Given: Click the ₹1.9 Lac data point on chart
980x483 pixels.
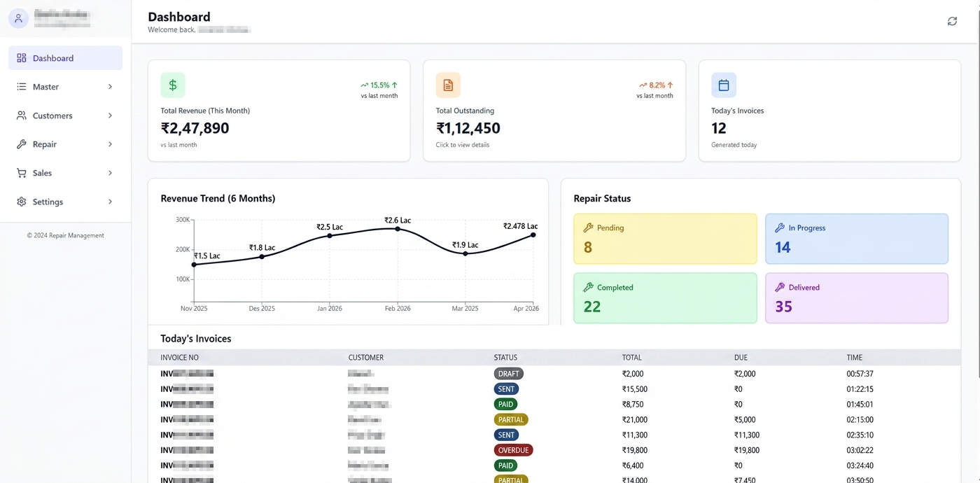Looking at the screenshot, I should pos(465,253).
